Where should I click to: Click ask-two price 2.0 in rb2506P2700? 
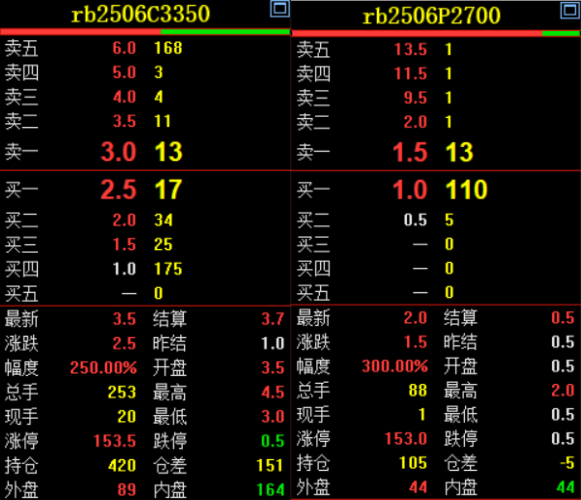point(415,122)
